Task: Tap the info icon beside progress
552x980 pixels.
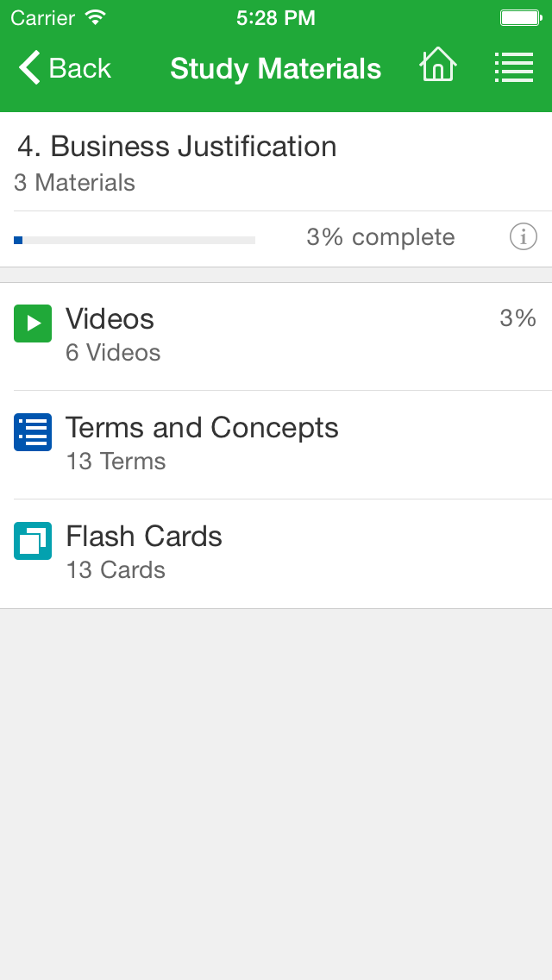Action: point(523,236)
